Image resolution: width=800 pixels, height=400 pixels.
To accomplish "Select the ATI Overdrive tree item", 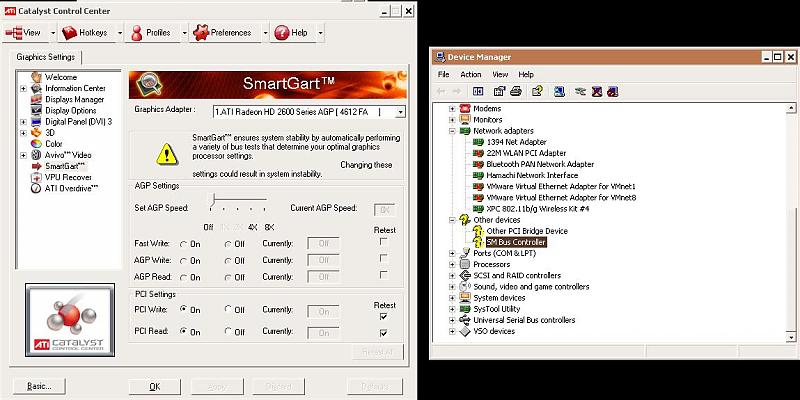I will click(x=71, y=188).
